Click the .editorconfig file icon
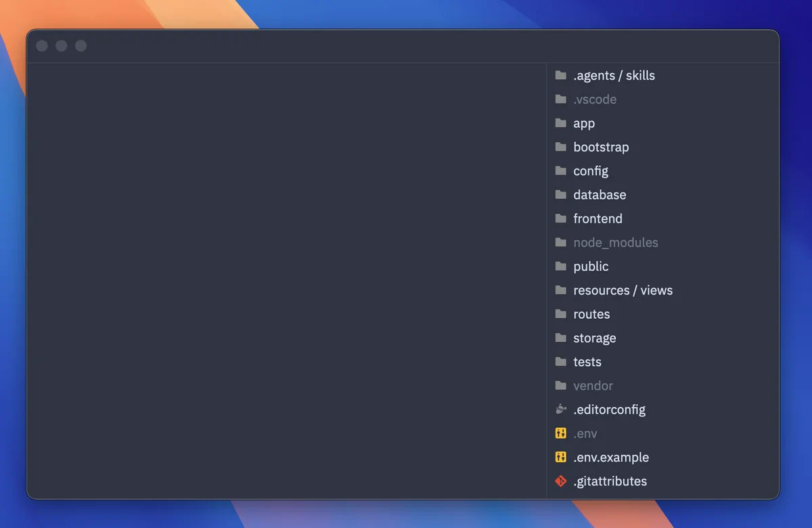Screen dimensions: 812x528 pos(560,410)
